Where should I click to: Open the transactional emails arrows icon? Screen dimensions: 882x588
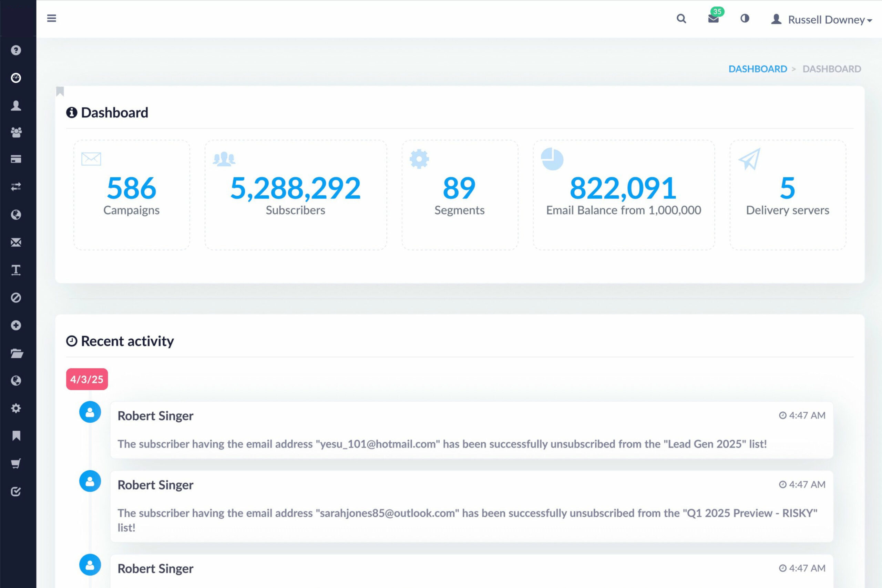[16, 187]
